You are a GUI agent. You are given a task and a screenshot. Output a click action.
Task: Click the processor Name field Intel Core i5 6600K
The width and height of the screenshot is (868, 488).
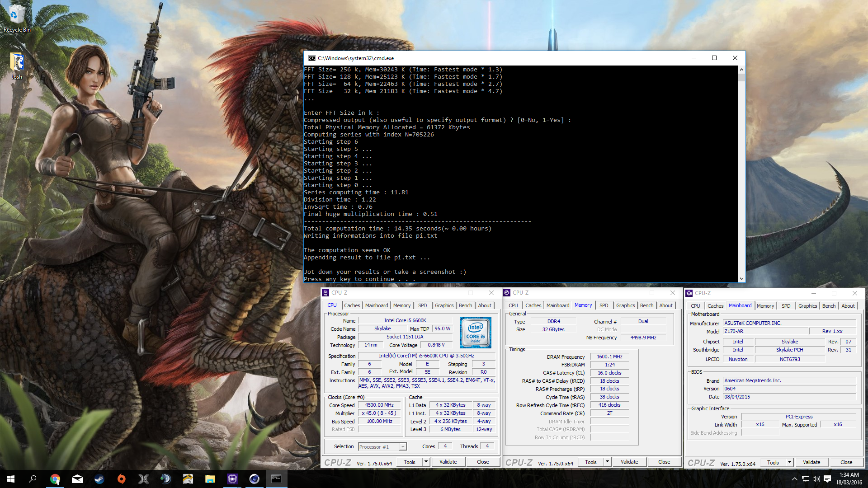tap(405, 320)
